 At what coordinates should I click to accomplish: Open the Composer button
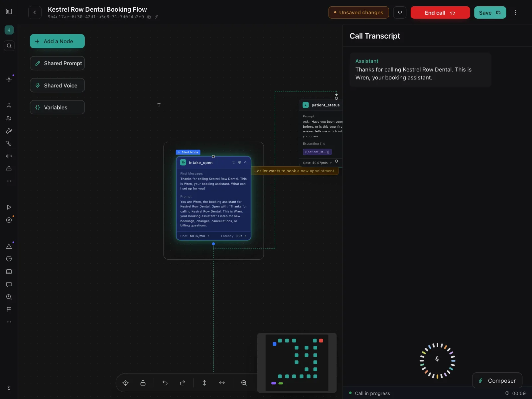point(497,380)
